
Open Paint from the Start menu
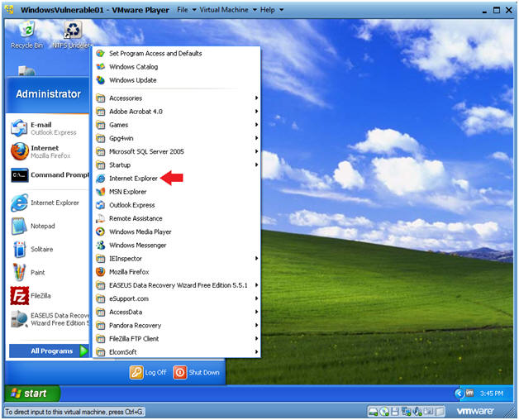28,272
